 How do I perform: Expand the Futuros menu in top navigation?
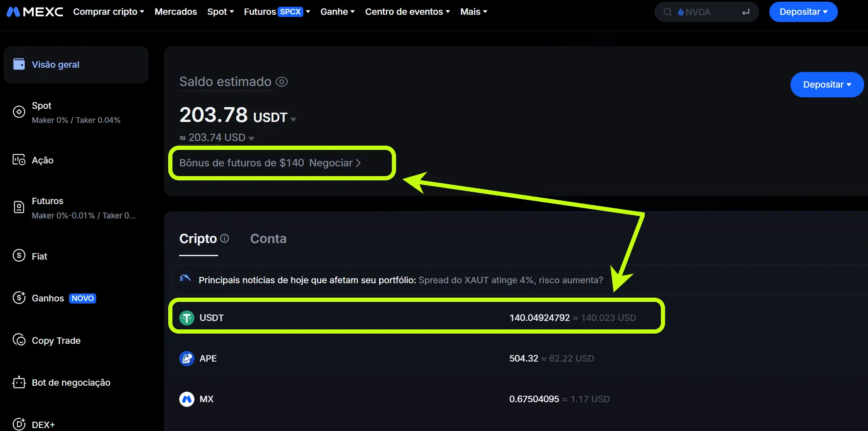pos(277,12)
